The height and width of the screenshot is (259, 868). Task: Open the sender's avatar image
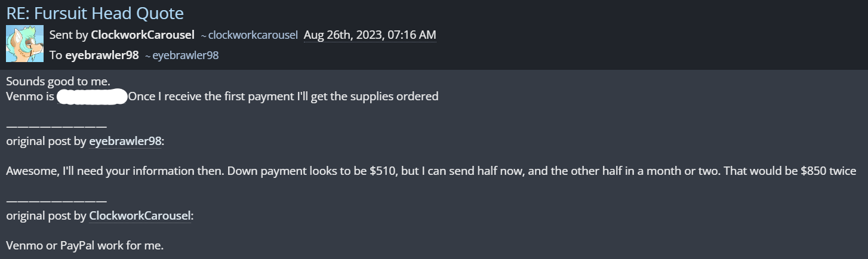click(24, 44)
